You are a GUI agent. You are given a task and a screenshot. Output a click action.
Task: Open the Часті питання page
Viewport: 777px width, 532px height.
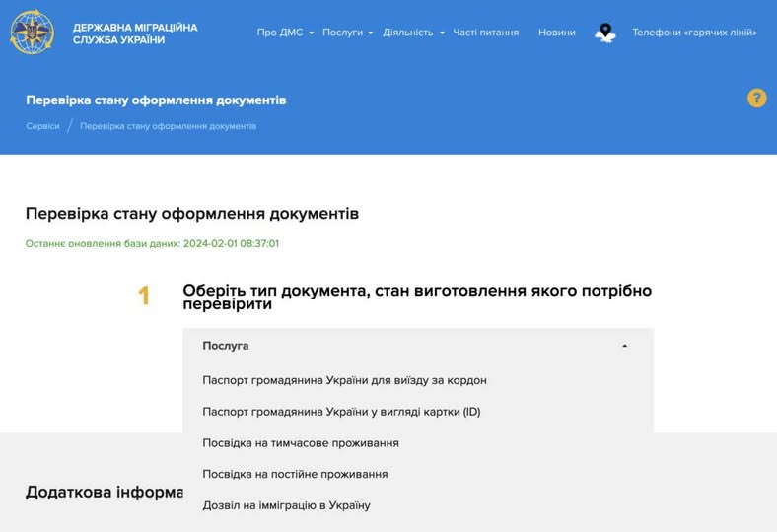click(485, 33)
